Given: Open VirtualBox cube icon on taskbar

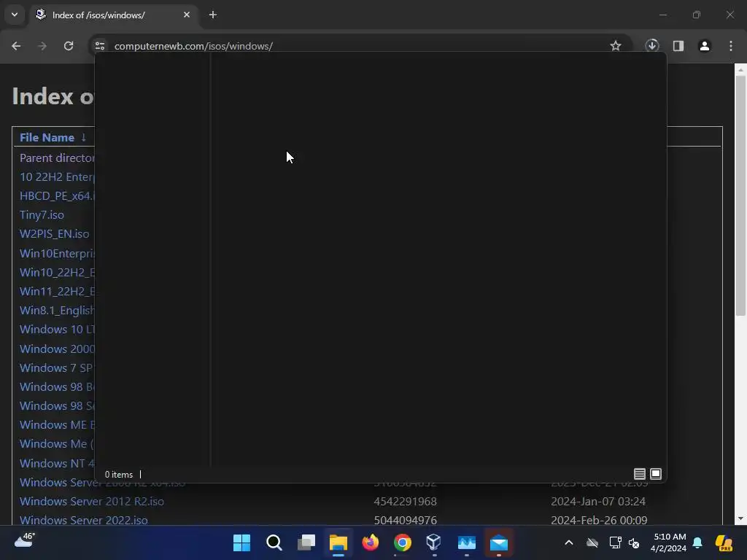Looking at the screenshot, I should [434, 542].
